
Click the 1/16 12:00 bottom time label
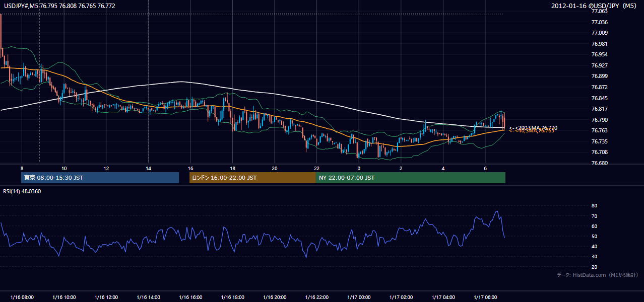click(106, 297)
